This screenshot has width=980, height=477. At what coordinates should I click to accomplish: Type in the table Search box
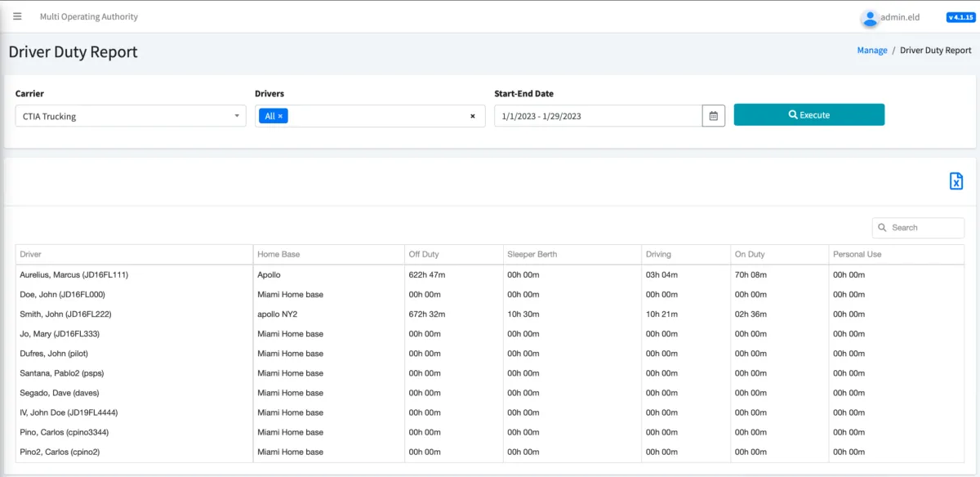click(x=924, y=228)
